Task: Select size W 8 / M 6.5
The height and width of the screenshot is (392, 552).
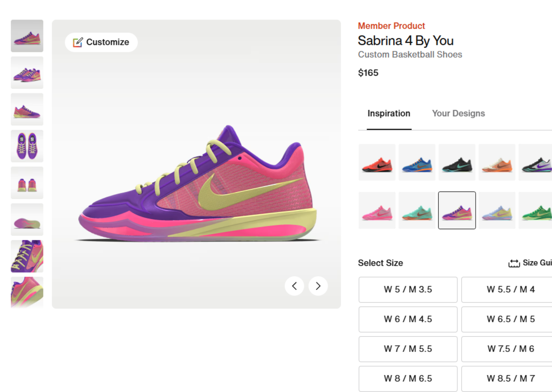Action: 408,379
